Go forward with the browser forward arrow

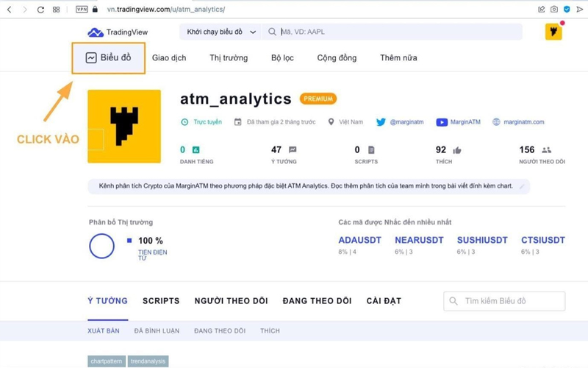(x=25, y=10)
